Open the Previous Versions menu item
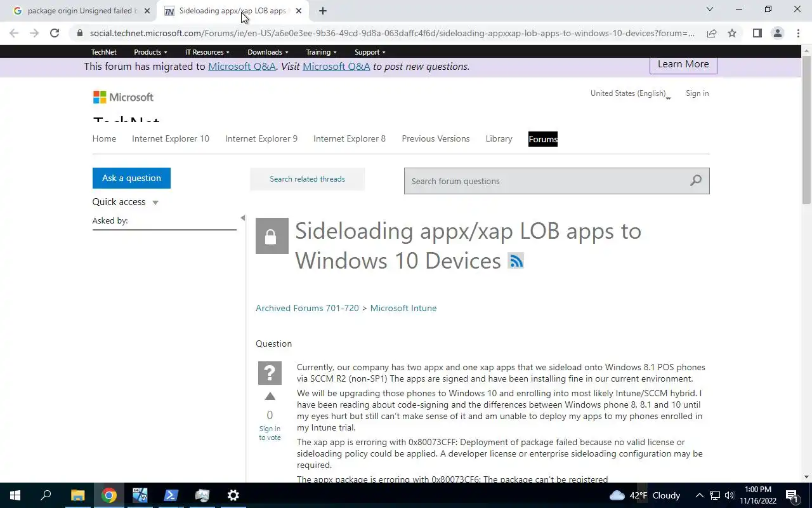The height and width of the screenshot is (508, 812). [x=436, y=138]
